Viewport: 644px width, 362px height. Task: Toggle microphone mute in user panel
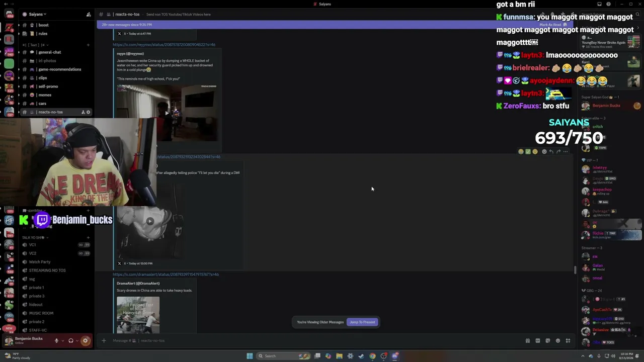tap(56, 341)
